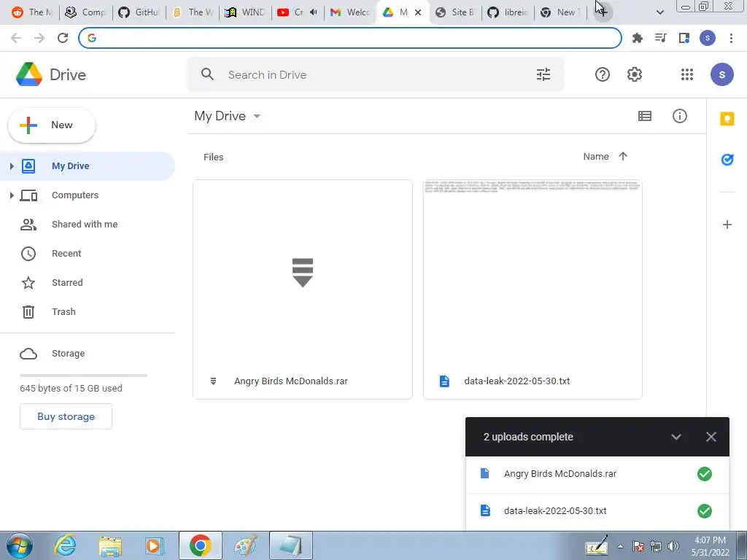The width and height of the screenshot is (747, 560).
Task: Open My Drive dropdown arrow in header
Action: click(x=257, y=116)
